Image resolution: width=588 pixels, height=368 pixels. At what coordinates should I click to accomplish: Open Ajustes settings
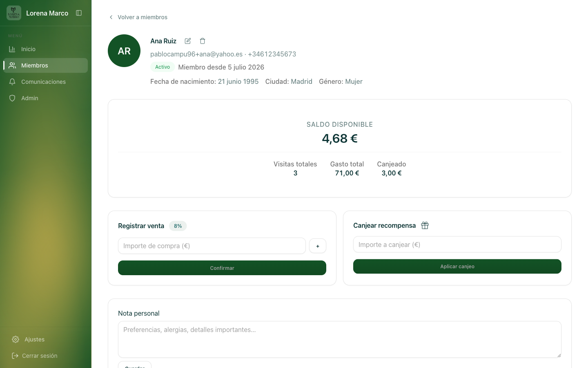tap(45, 339)
